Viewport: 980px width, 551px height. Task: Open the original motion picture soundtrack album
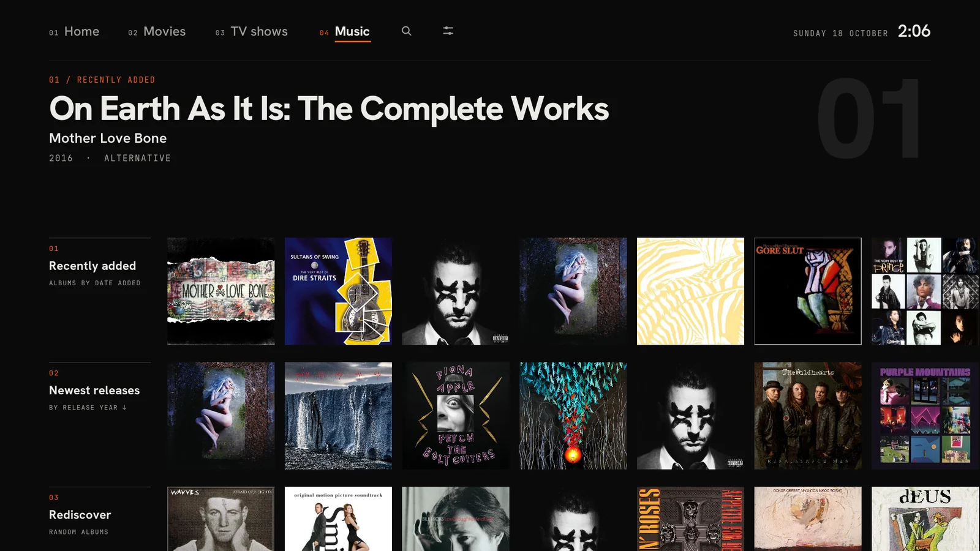(x=338, y=519)
